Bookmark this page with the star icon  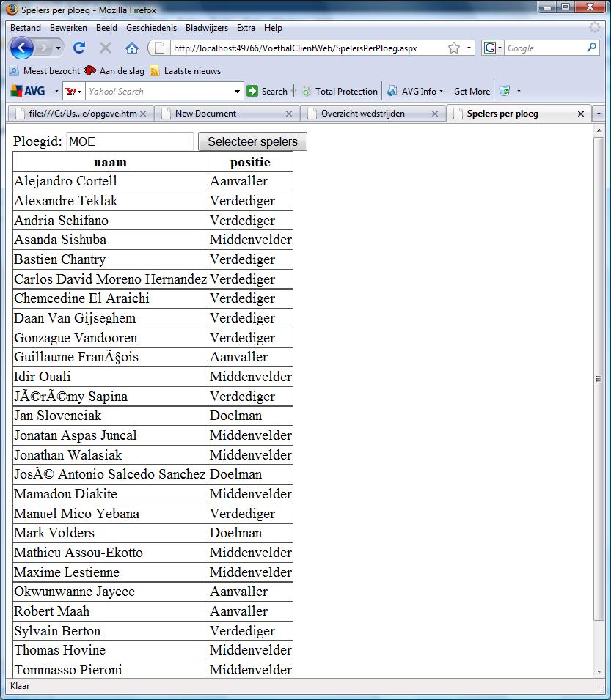(x=454, y=48)
